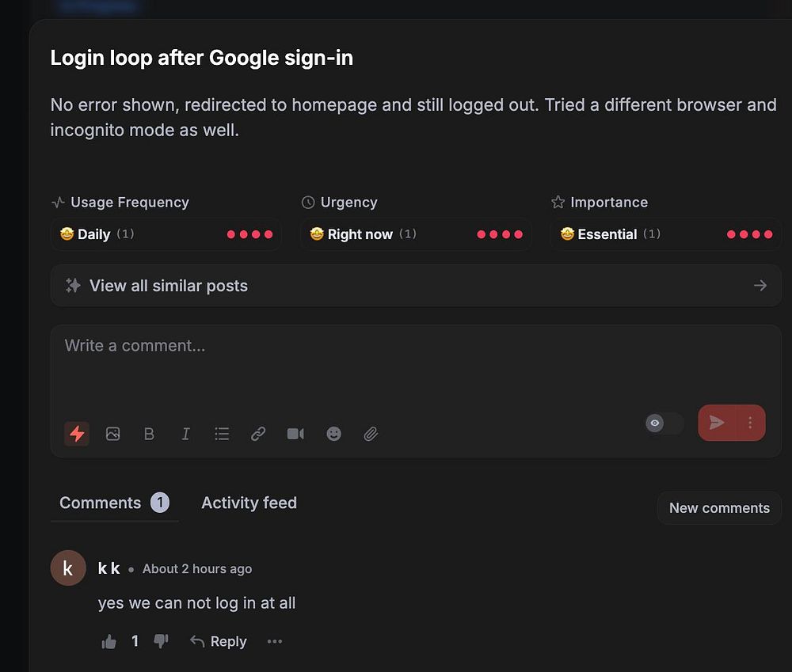Switch to the Activity feed tab
Image resolution: width=792 pixels, height=672 pixels.
249,503
